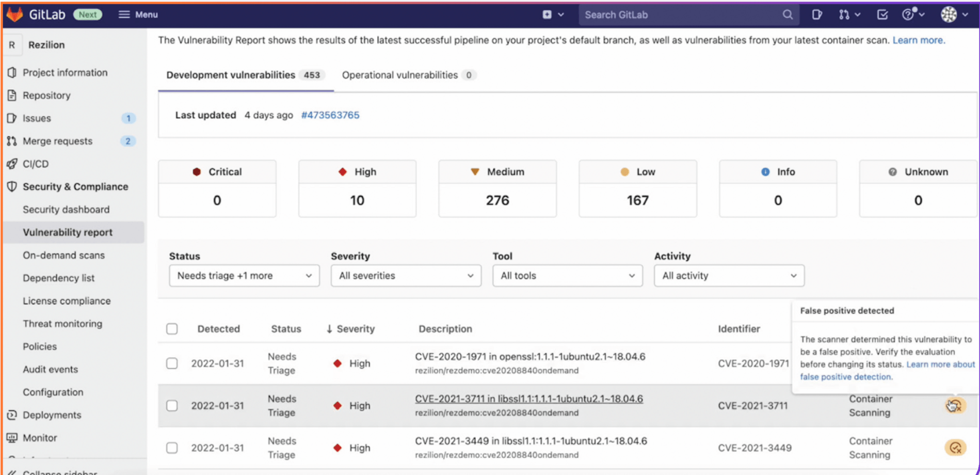
Task: Click the false positive icon on CVE-2021-3711 row
Action: click(955, 406)
